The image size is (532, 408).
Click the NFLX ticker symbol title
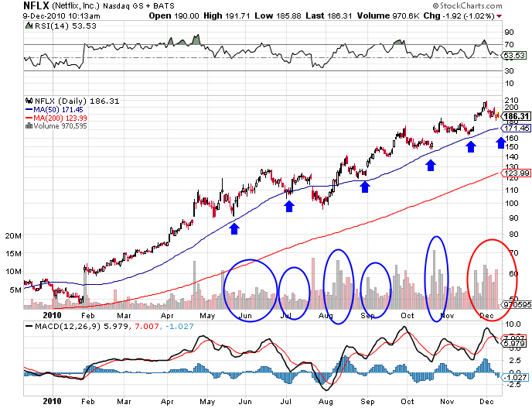(15, 5)
